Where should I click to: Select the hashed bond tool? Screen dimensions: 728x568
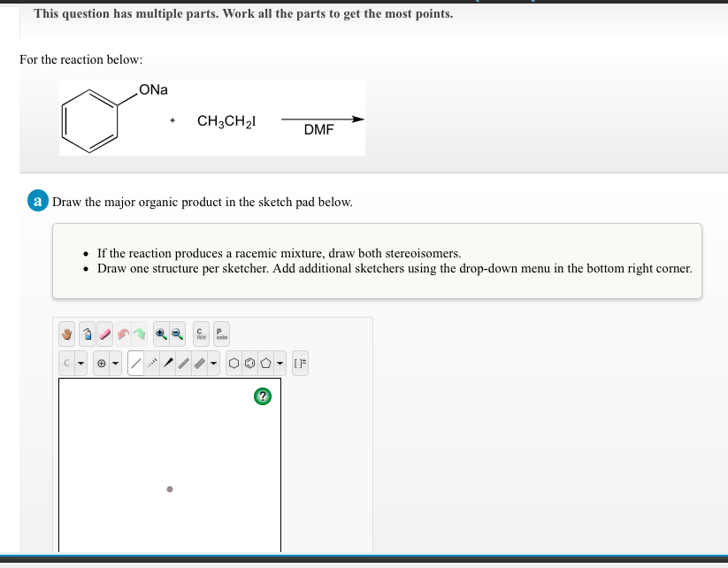tap(153, 362)
